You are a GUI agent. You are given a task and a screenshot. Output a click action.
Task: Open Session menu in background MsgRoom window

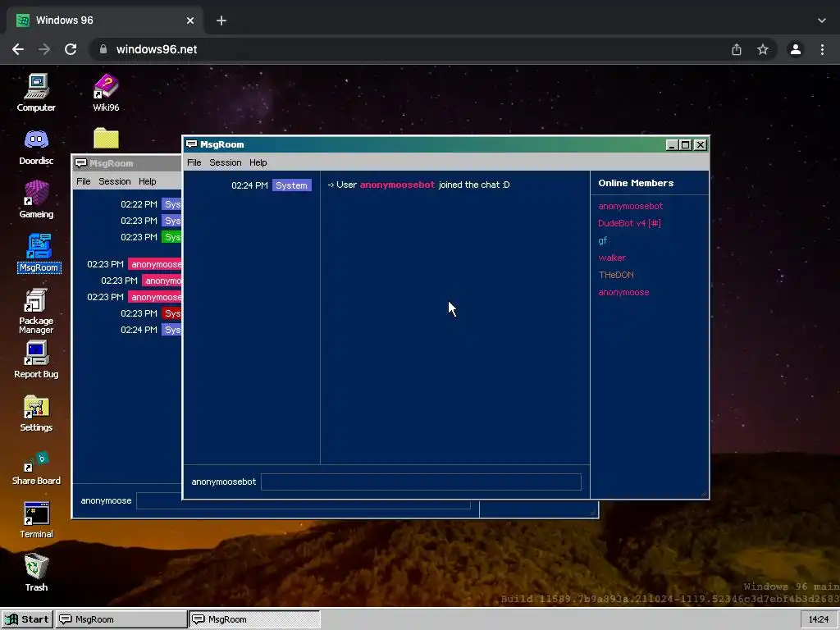(x=115, y=181)
